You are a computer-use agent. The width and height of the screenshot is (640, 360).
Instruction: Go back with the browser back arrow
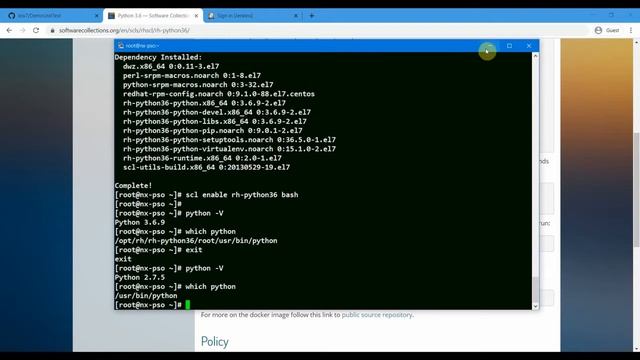pos(9,30)
